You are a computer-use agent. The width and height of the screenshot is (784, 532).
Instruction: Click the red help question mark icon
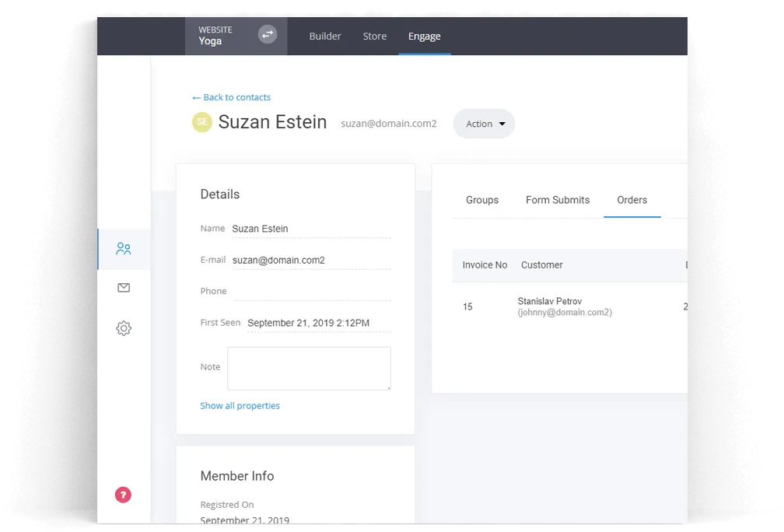click(x=123, y=495)
